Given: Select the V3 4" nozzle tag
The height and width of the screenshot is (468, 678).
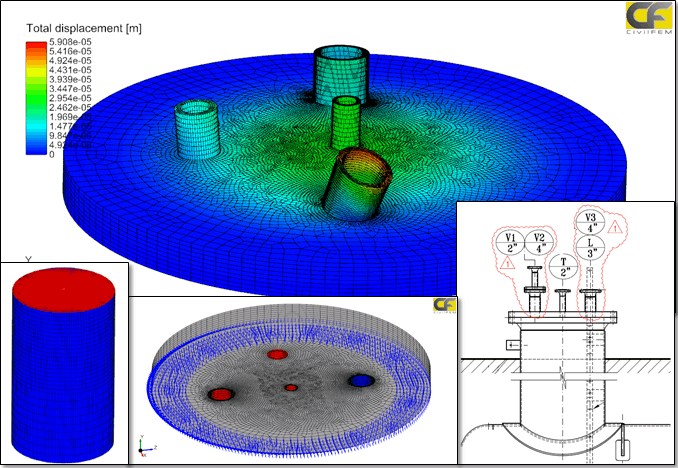Looking at the screenshot, I should point(590,222).
